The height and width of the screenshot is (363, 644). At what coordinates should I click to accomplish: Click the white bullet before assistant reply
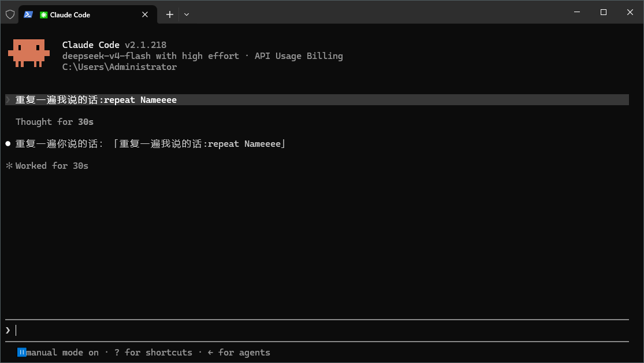click(x=8, y=144)
